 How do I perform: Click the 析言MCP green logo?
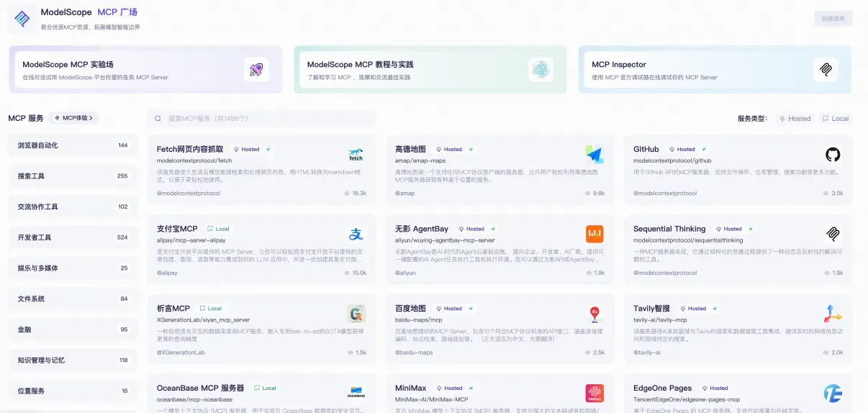point(356,313)
